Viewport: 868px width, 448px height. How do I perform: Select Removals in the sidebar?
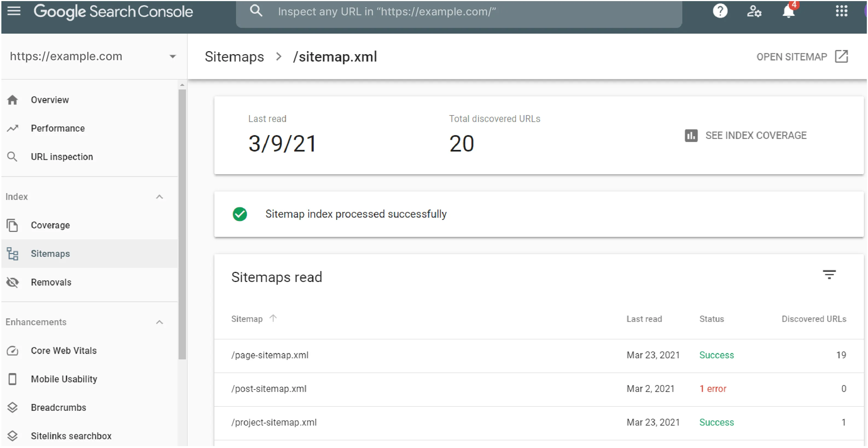51,282
